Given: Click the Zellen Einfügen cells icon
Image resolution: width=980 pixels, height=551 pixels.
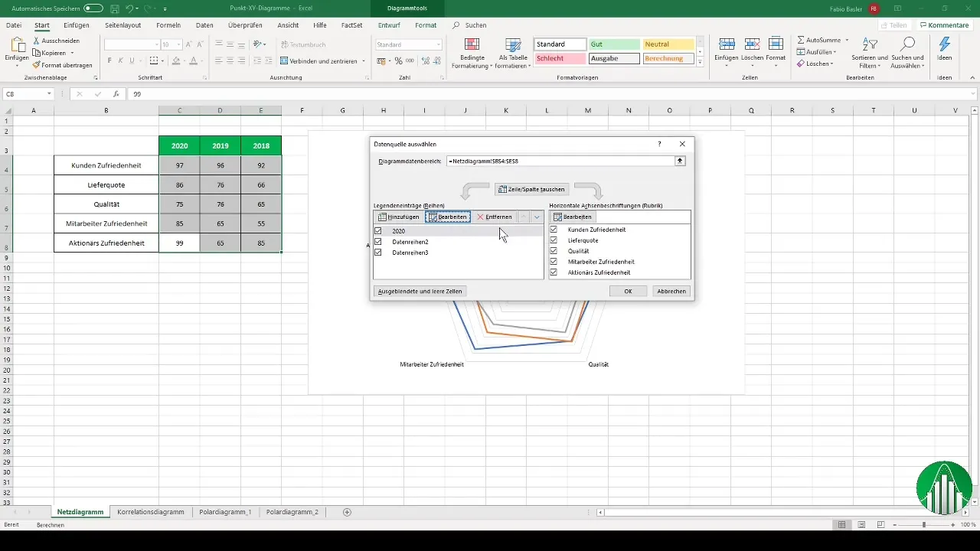Looking at the screenshot, I should click(x=727, y=44).
